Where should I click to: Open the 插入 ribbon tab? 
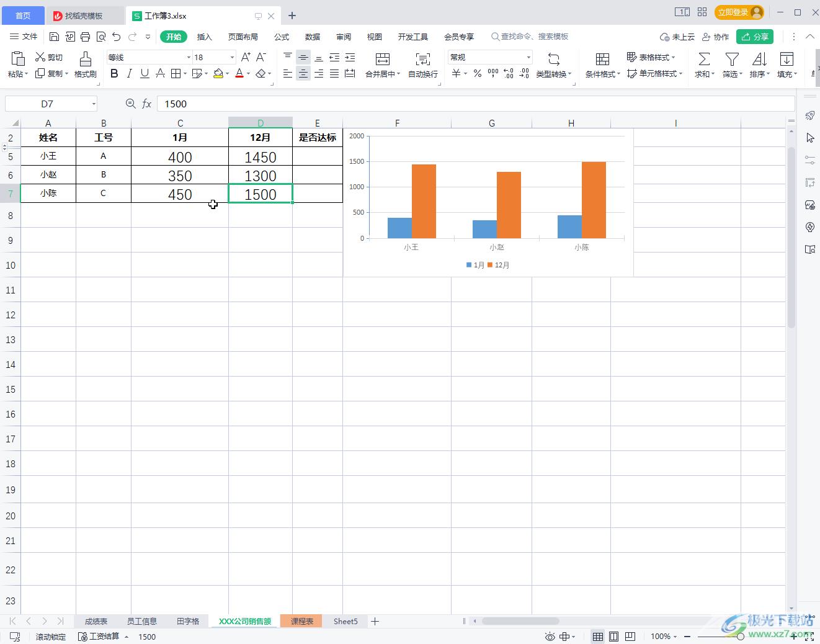pos(205,37)
